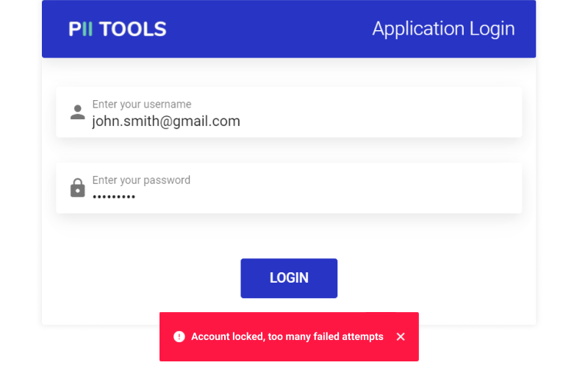Screen dimensions: 588x368
Task: Click the PII TOOLS logo
Action: point(118,29)
